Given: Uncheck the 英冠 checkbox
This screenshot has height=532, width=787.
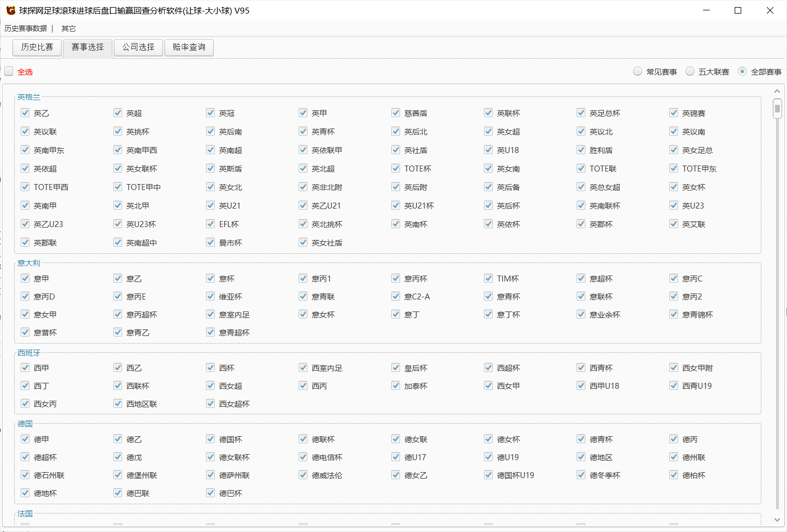Looking at the screenshot, I should 210,113.
